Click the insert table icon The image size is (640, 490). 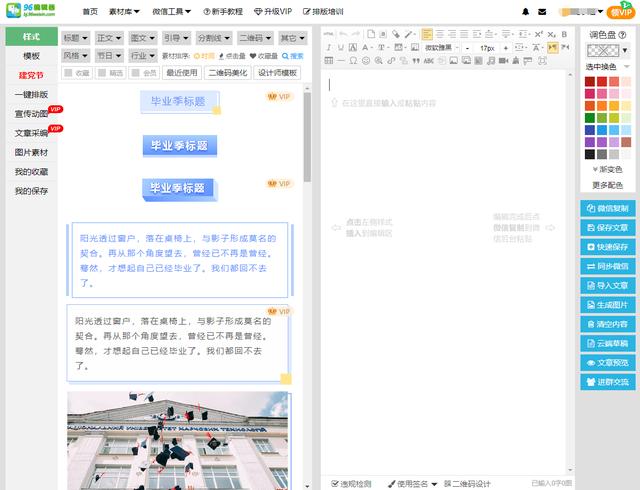click(329, 60)
